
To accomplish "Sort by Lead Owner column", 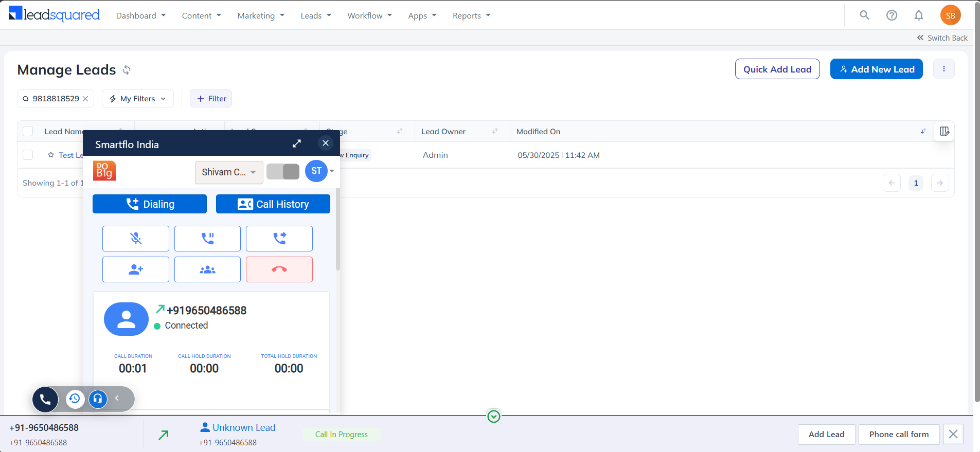I will [x=495, y=131].
